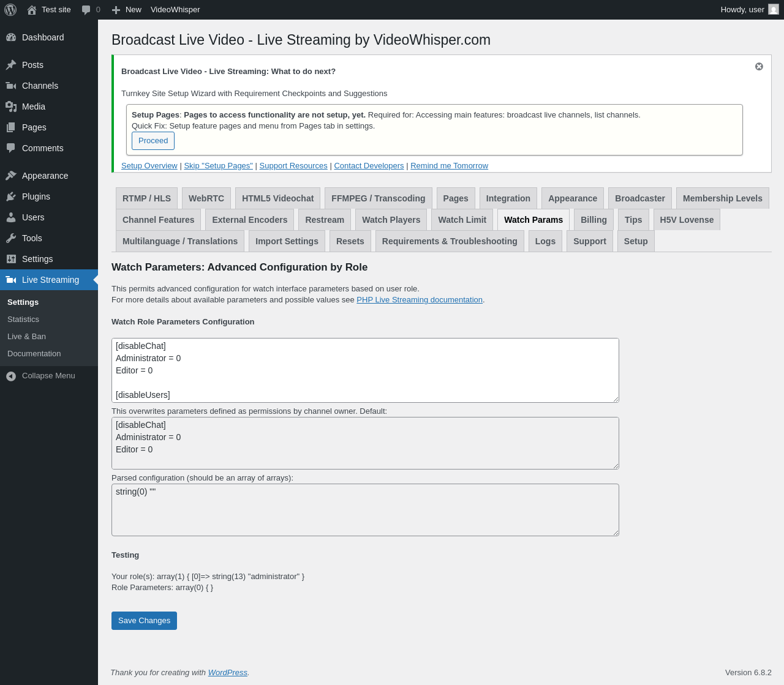Open H5V Lovense tab

coord(687,220)
